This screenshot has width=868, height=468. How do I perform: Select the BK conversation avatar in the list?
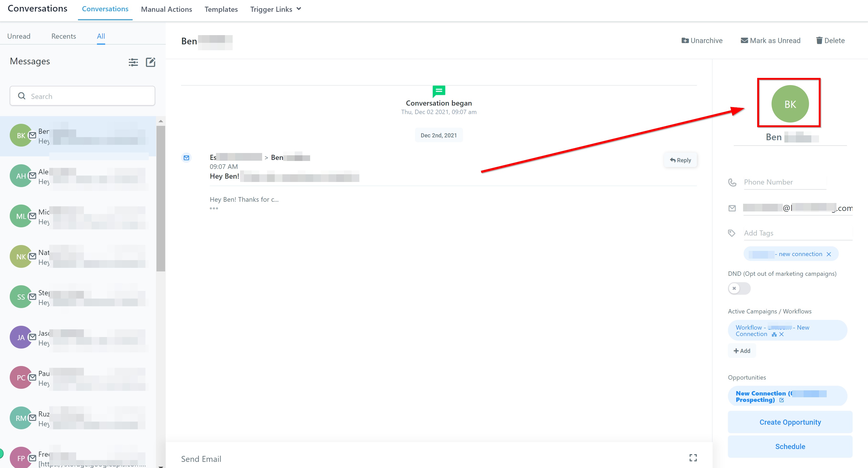pyautogui.click(x=21, y=135)
